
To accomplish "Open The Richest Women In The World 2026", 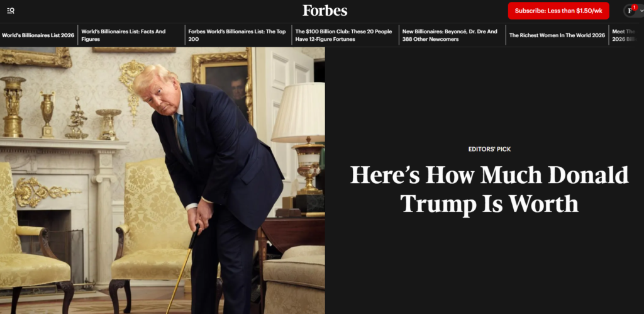I will 557,35.
